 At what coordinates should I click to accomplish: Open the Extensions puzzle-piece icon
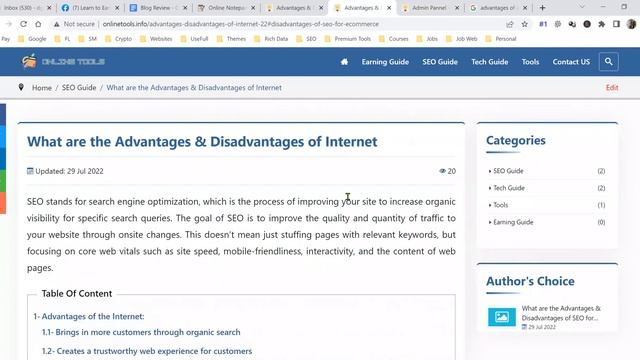click(602, 24)
